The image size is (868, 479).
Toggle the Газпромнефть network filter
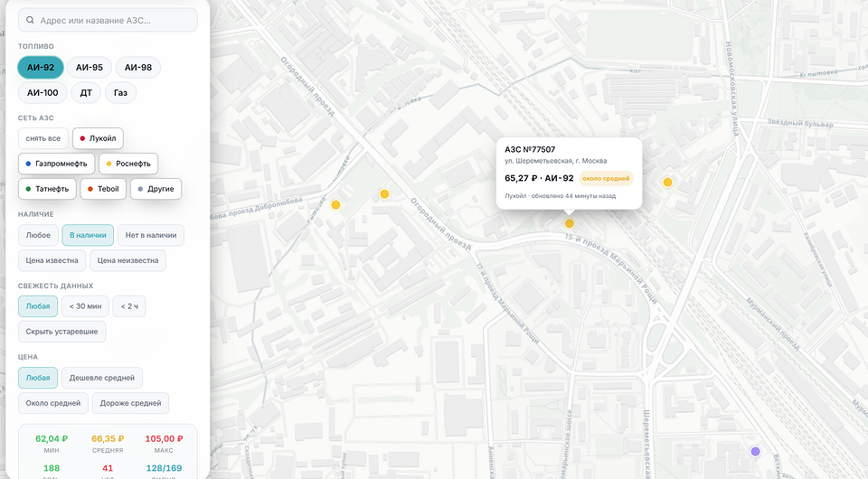(56, 164)
